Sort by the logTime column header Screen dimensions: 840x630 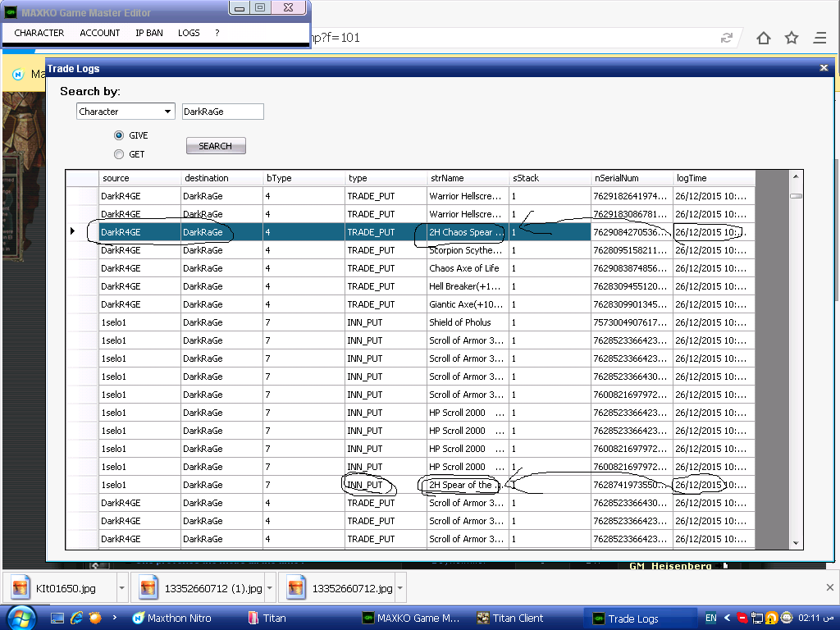coord(714,178)
